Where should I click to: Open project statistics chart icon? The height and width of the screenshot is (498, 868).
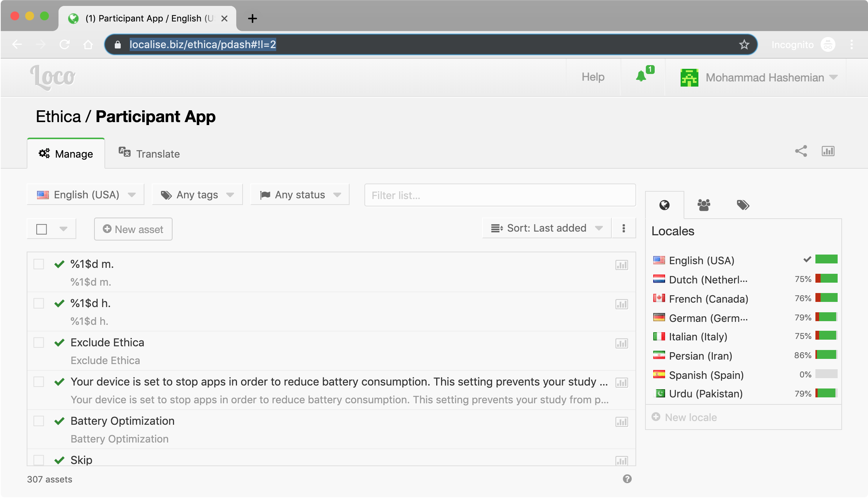click(x=828, y=151)
